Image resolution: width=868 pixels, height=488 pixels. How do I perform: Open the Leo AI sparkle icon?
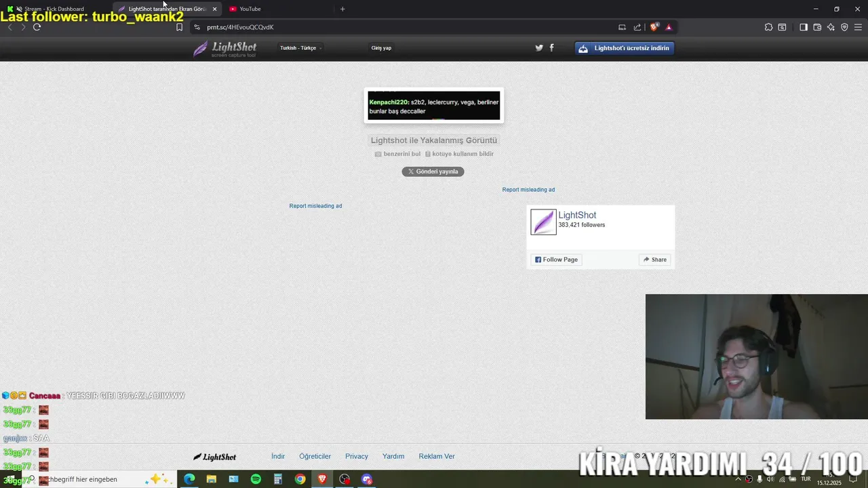click(831, 27)
